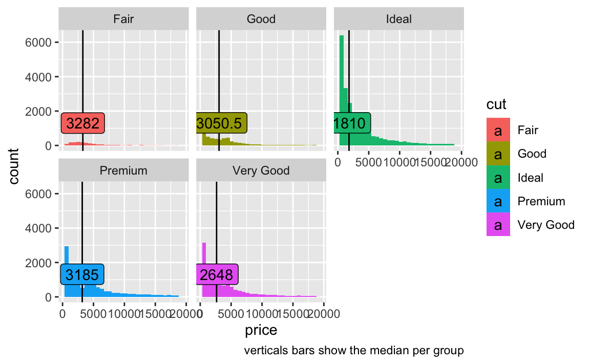Click the magenta Very Good legend swatch
Viewport: 590px width, 364px height.
[498, 224]
